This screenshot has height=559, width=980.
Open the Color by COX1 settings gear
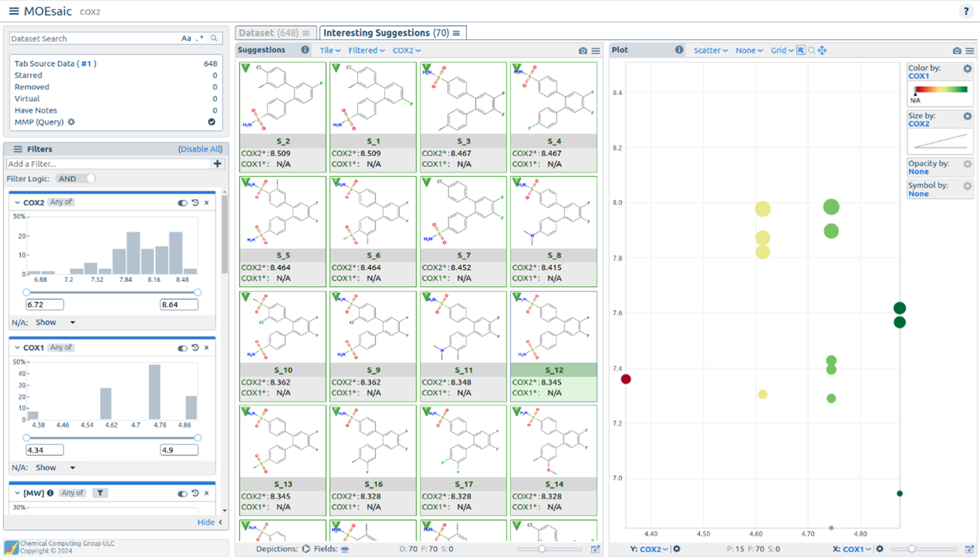(967, 68)
